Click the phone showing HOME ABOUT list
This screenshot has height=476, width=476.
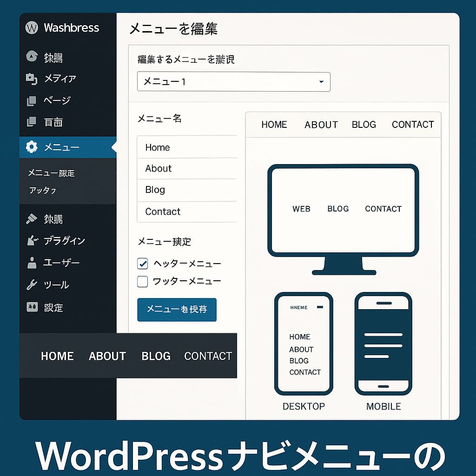tap(304, 344)
